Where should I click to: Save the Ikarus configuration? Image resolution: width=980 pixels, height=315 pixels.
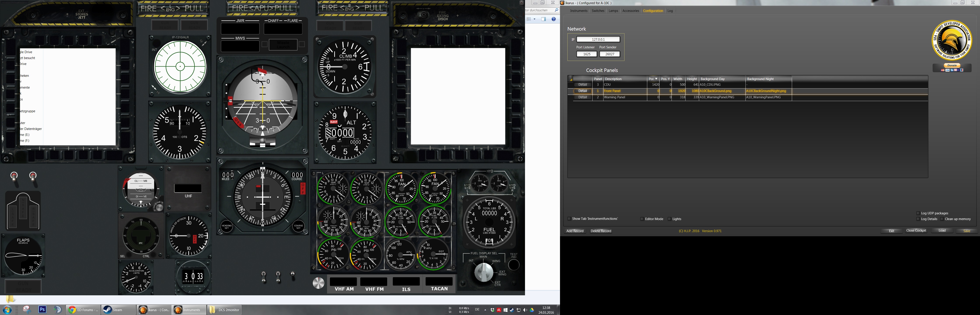click(967, 231)
